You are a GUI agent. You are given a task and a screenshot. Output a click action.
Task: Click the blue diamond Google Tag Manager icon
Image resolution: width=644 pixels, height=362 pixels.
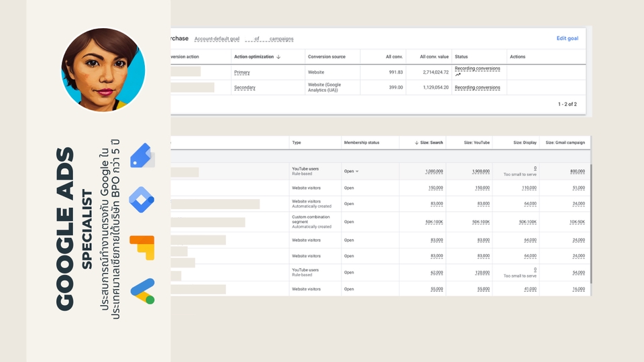[142, 200]
